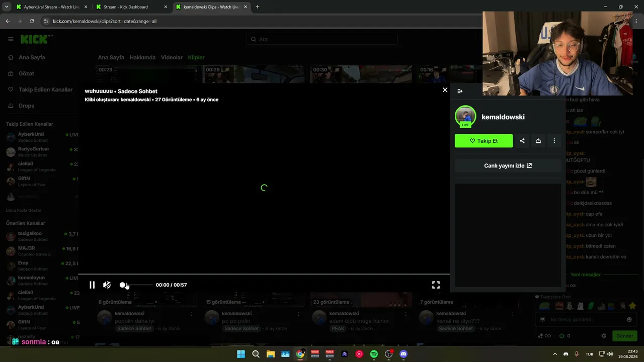
Task: Open the kemaldowski channel name
Action: (503, 117)
